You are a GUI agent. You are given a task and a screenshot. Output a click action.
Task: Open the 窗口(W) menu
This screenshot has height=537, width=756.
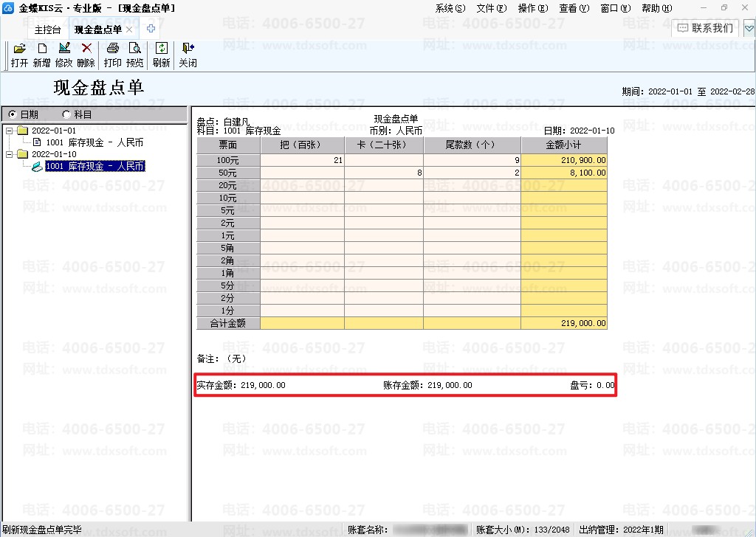(x=616, y=8)
